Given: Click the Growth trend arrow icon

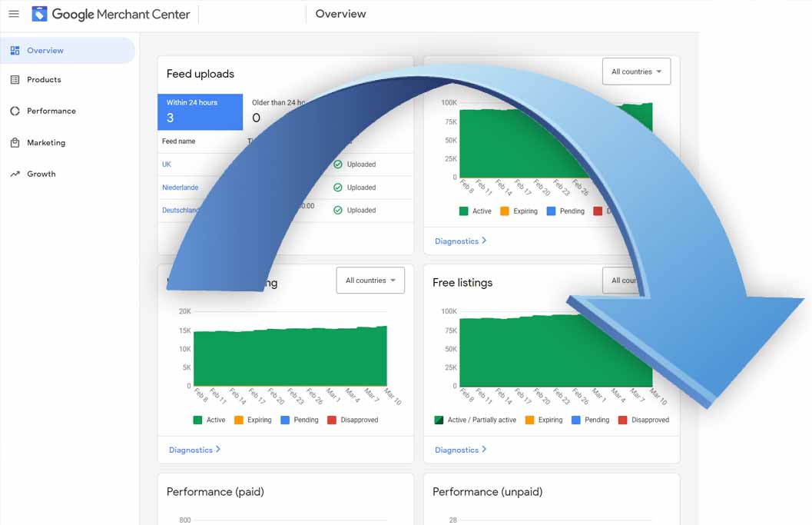Looking at the screenshot, I should pos(15,174).
